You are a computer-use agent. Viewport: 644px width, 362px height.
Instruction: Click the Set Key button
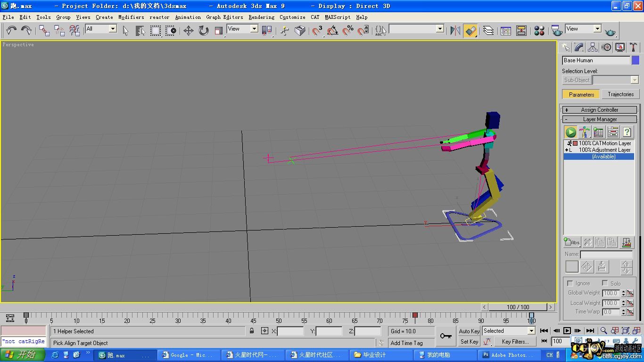pos(469,342)
